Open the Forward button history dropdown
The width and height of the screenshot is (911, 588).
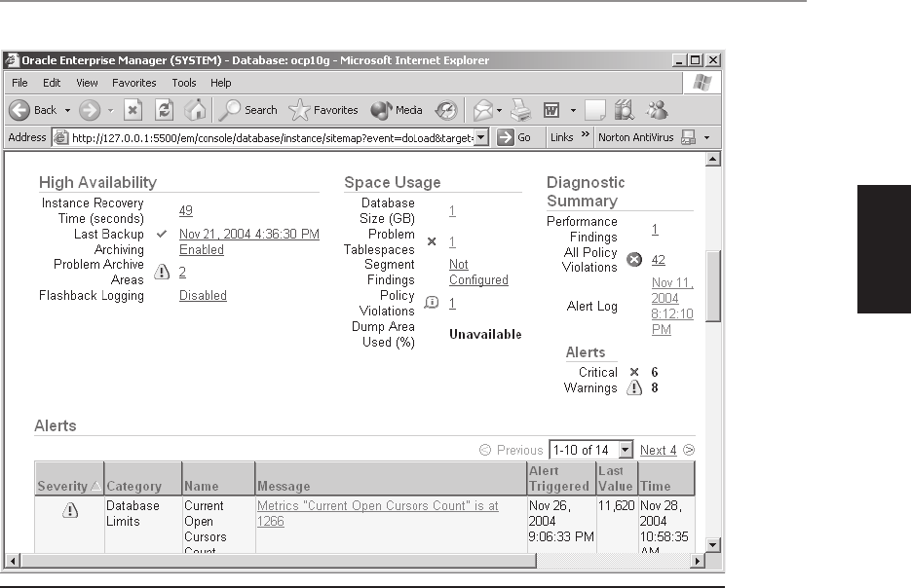[x=110, y=110]
